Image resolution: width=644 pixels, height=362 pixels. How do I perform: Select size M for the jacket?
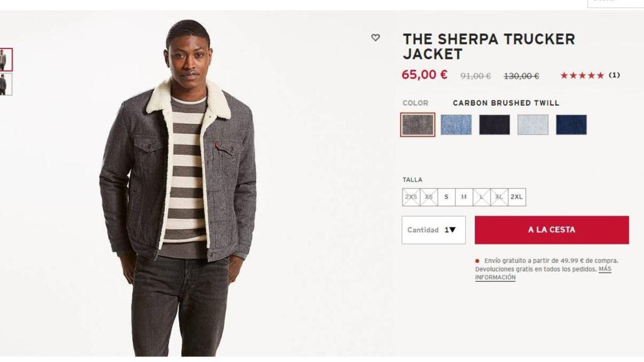464,197
